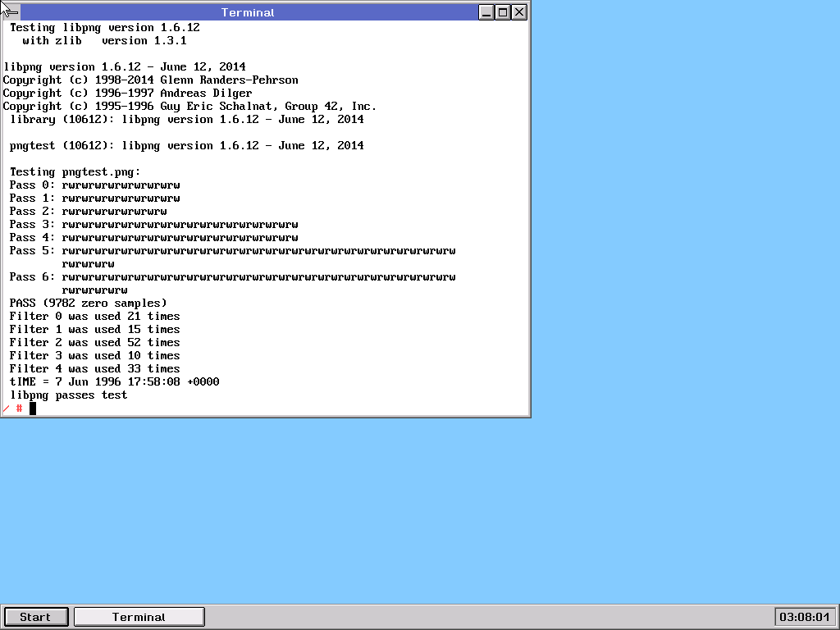840x630 pixels.
Task: Click the 'Pass 0:' output line
Action: (95, 185)
